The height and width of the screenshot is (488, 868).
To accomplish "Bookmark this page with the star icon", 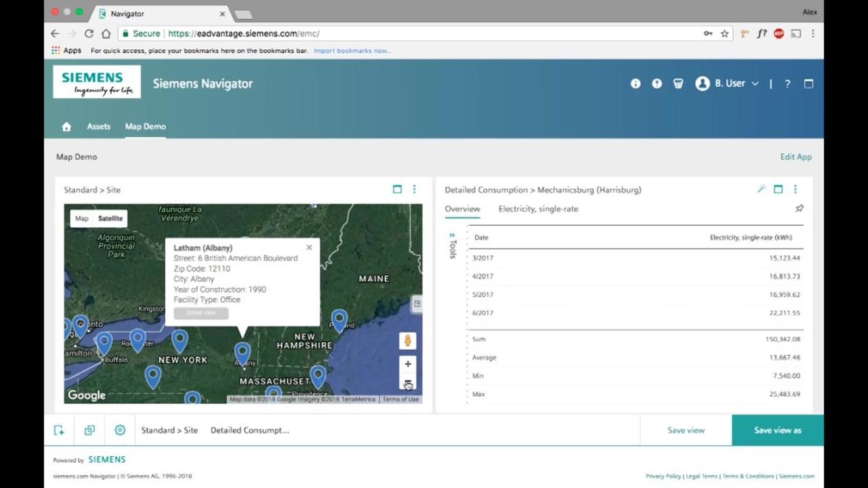I will [725, 33].
